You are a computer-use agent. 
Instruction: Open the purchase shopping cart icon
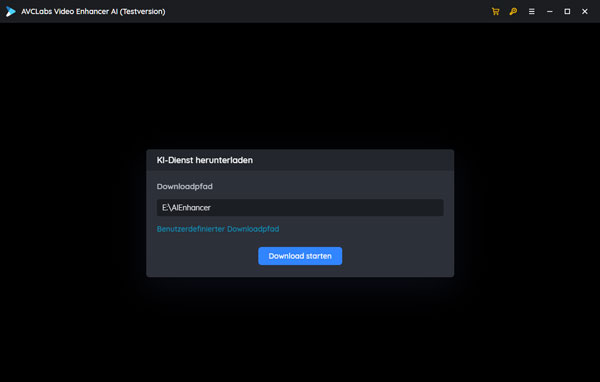(x=496, y=11)
